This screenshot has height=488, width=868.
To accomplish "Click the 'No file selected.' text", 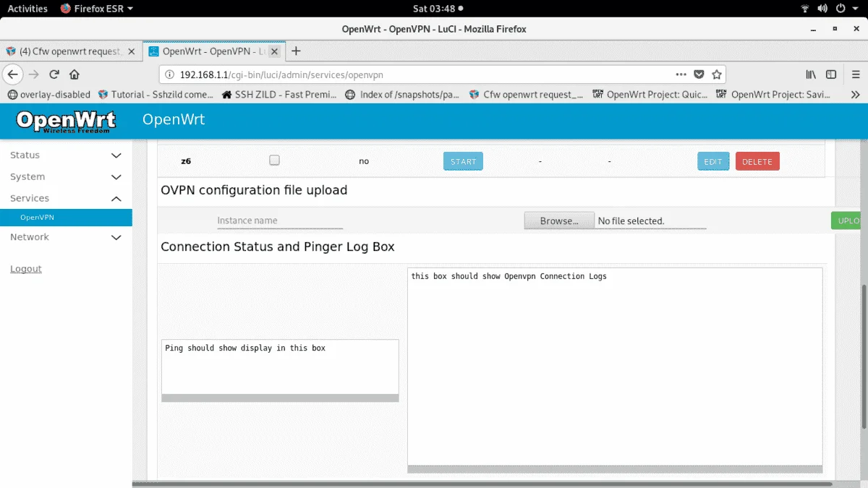I will tap(631, 221).
